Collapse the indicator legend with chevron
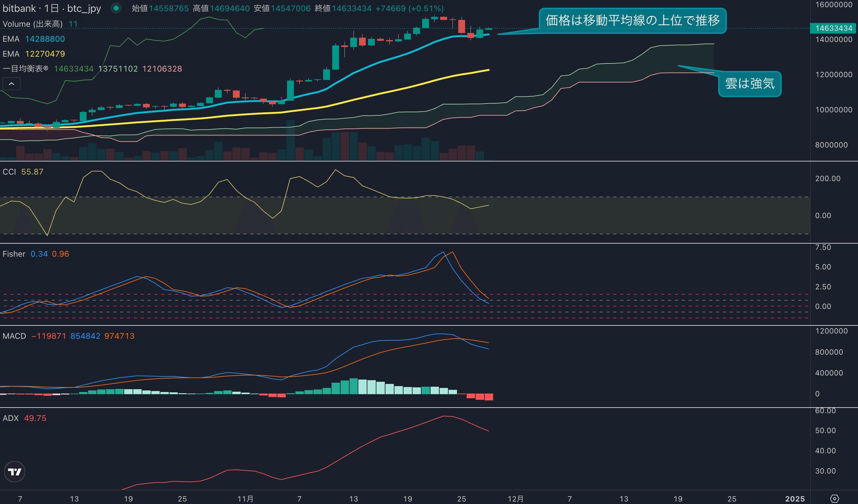This screenshot has height=504, width=858. (x=11, y=84)
